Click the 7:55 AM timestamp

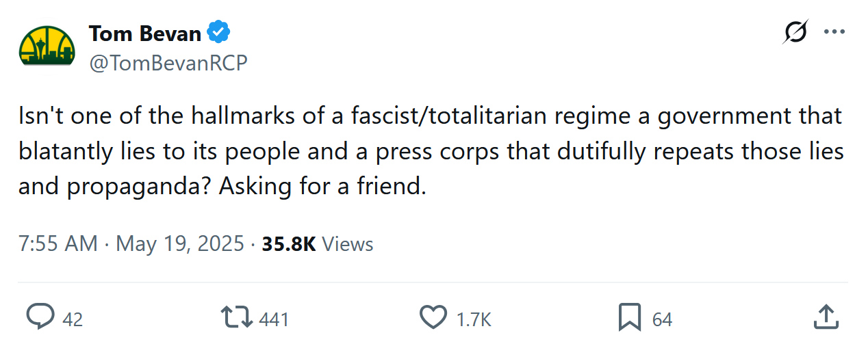tap(58, 244)
